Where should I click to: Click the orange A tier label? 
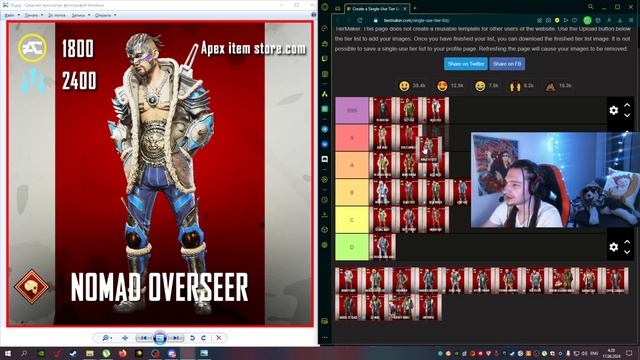click(x=352, y=165)
